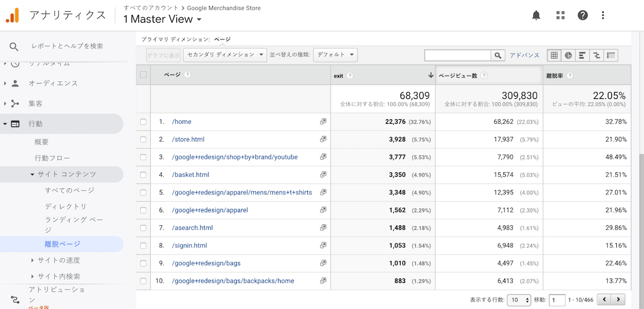Open the /google+redesign/bags link
This screenshot has height=309, width=644.
pyautogui.click(x=206, y=263)
